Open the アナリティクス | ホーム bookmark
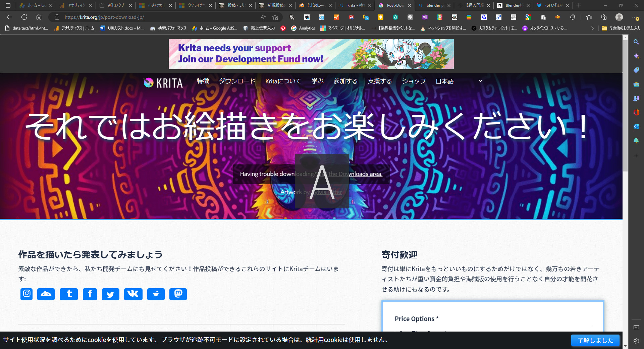The width and height of the screenshot is (644, 349). click(74, 28)
